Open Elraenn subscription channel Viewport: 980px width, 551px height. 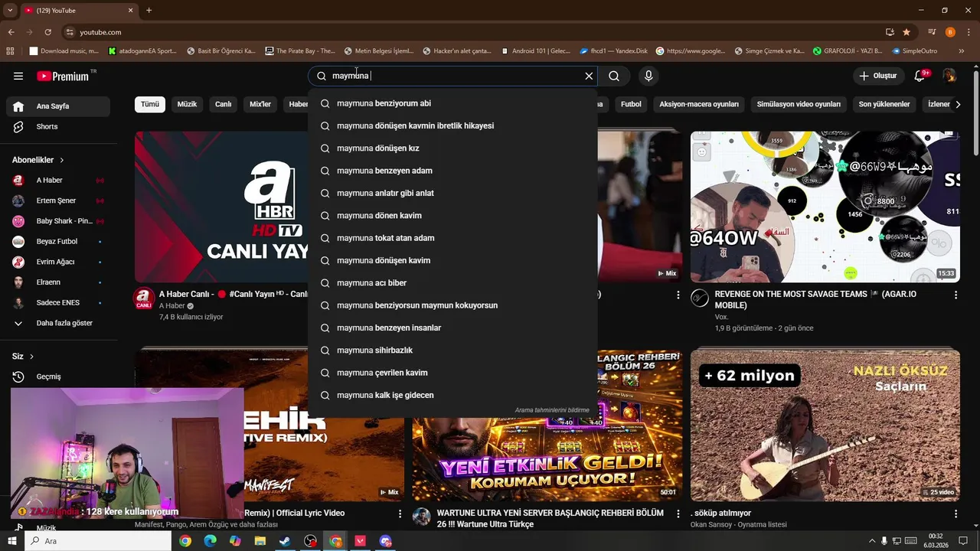pyautogui.click(x=58, y=282)
